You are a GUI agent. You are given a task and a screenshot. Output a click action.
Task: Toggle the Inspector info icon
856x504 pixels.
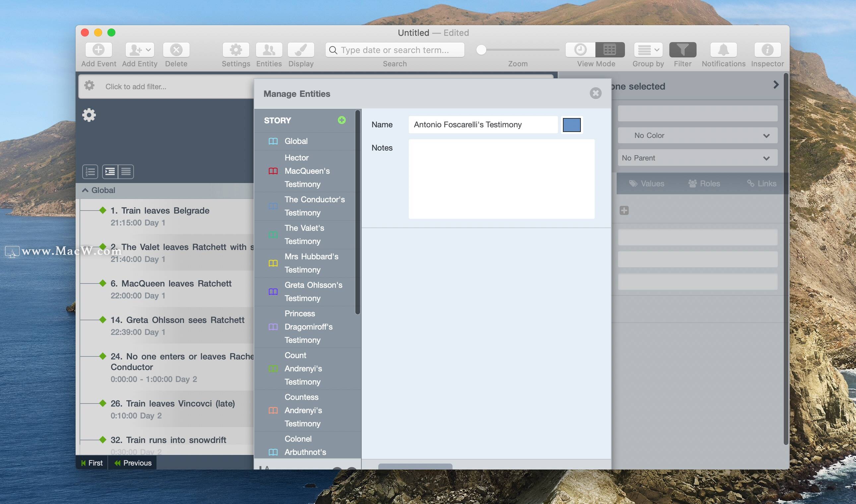pyautogui.click(x=767, y=50)
